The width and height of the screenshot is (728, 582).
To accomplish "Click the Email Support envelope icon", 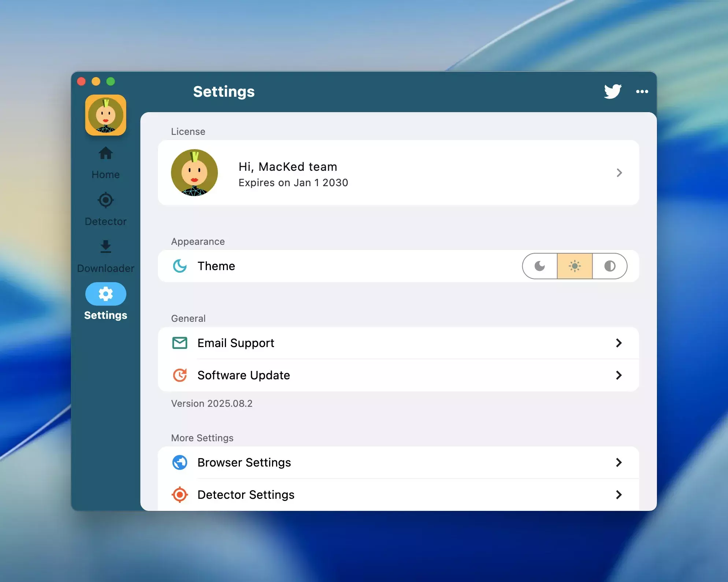I will [180, 343].
